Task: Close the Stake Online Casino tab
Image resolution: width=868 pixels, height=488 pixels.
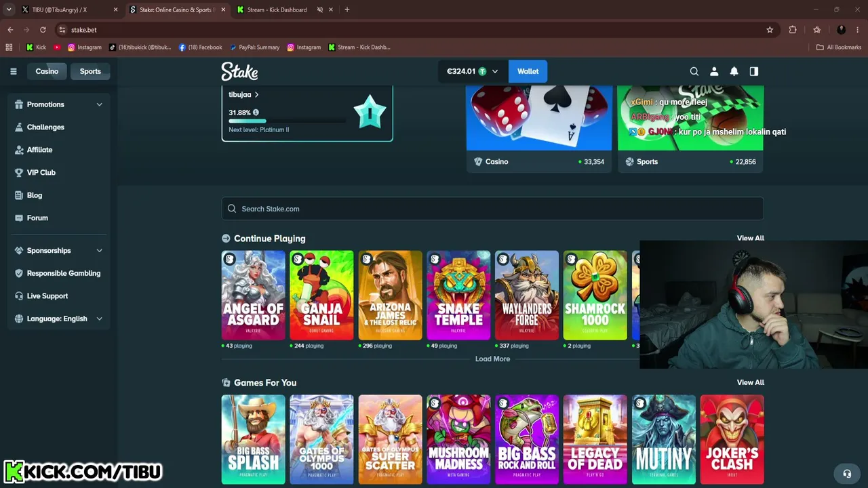Action: 223,9
